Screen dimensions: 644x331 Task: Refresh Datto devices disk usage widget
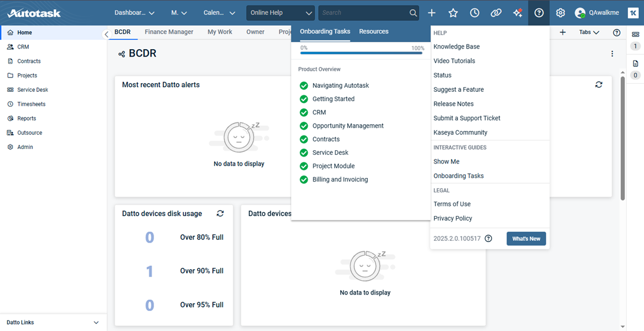coord(220,213)
